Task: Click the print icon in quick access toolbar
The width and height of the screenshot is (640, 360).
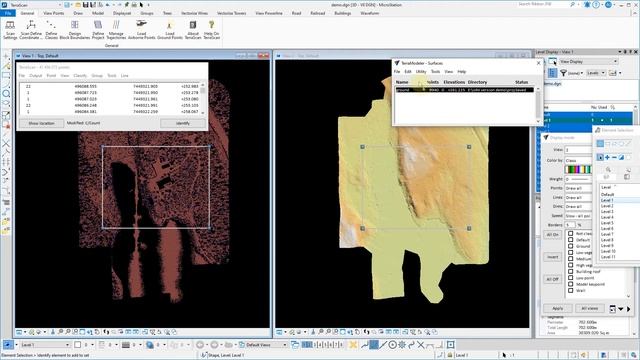Action: [x=134, y=5]
